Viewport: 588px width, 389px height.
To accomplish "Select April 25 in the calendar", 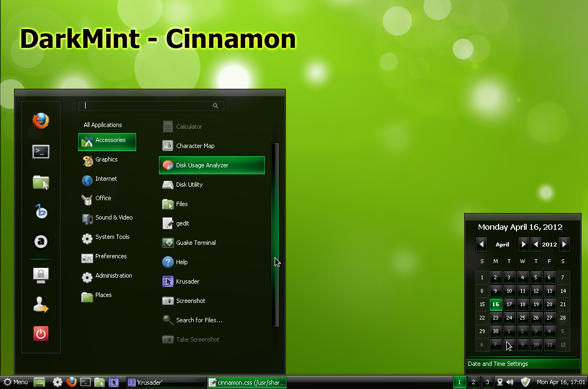I will (x=522, y=318).
